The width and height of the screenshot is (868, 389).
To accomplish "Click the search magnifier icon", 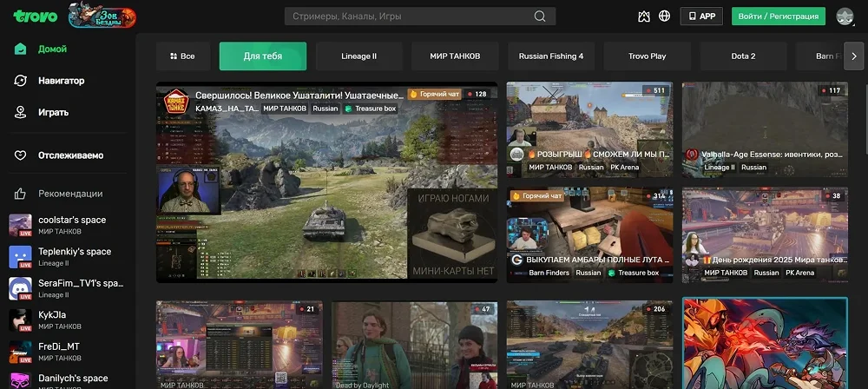I will tap(540, 16).
